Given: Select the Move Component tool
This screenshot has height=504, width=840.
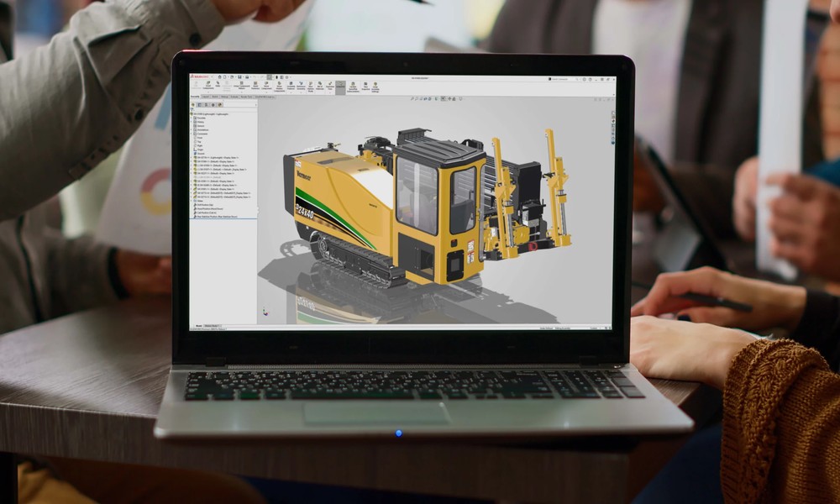Looking at the screenshot, I should pyautogui.click(x=265, y=85).
